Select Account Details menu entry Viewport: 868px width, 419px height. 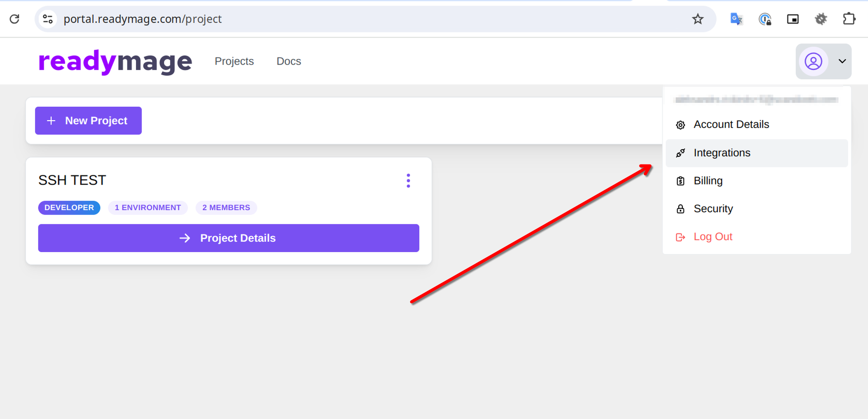coord(731,125)
